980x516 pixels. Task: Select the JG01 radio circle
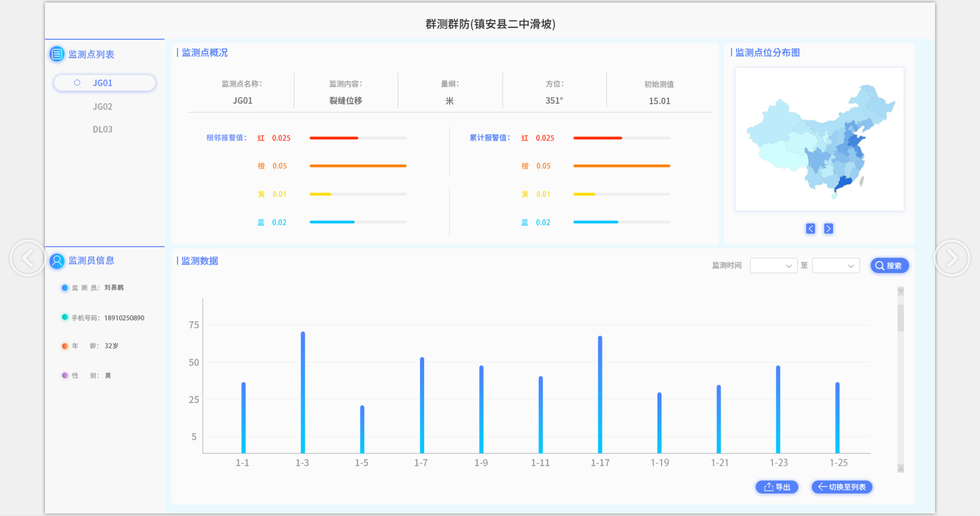coord(77,83)
